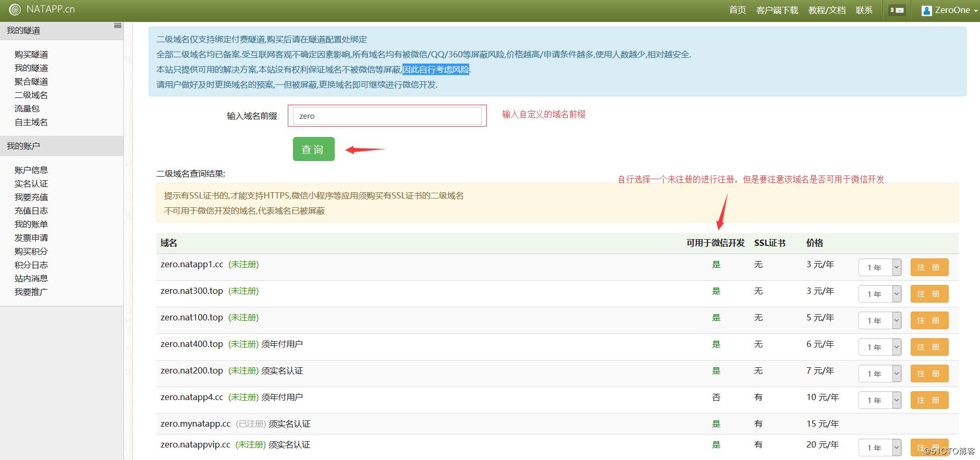Click the green 查询 button
980x460 pixels.
point(313,149)
